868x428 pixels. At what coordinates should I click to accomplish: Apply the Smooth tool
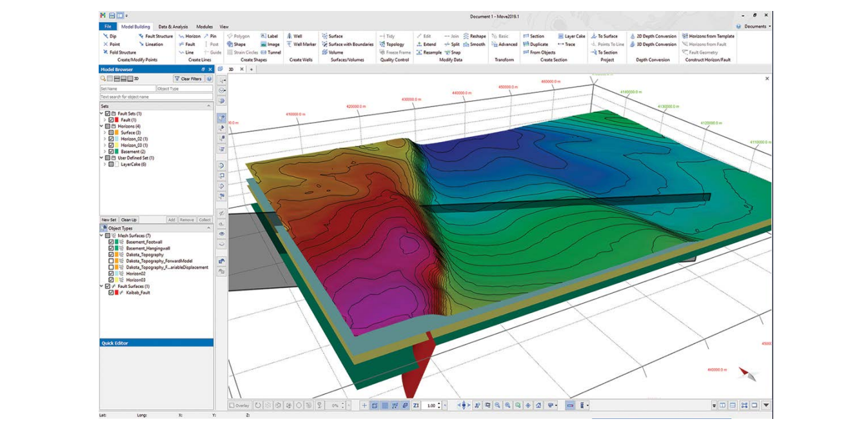coord(474,45)
